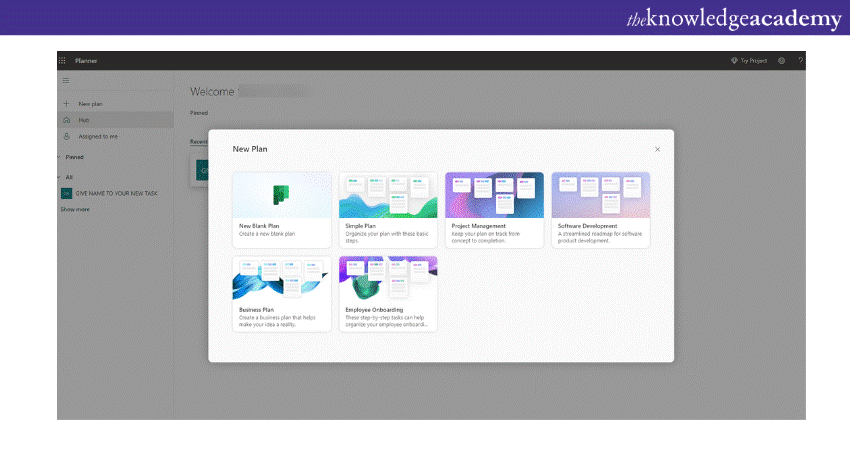
Task: Collapse the sidebar using the hamburger icon
Action: tap(66, 80)
